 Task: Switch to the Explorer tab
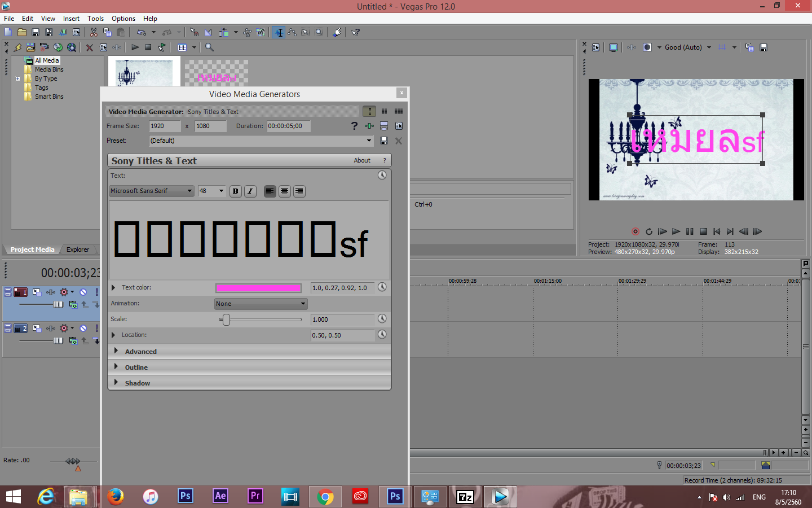point(78,249)
